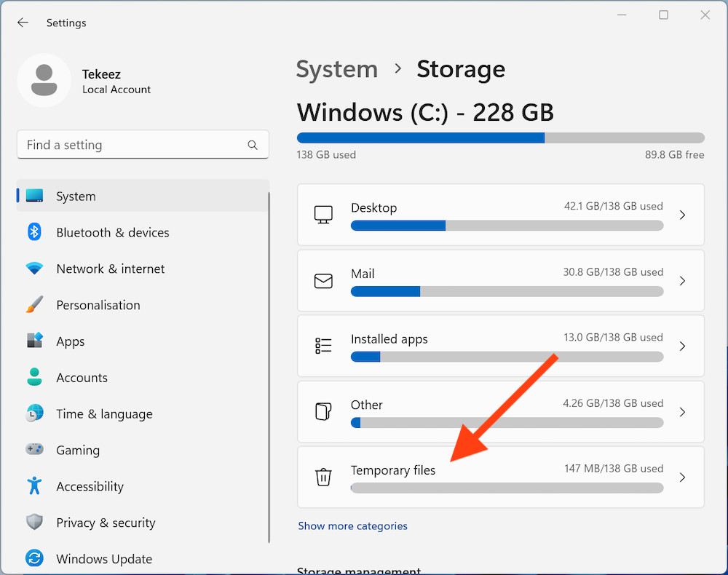Open System in the sidebar
The image size is (728, 575).
point(143,196)
